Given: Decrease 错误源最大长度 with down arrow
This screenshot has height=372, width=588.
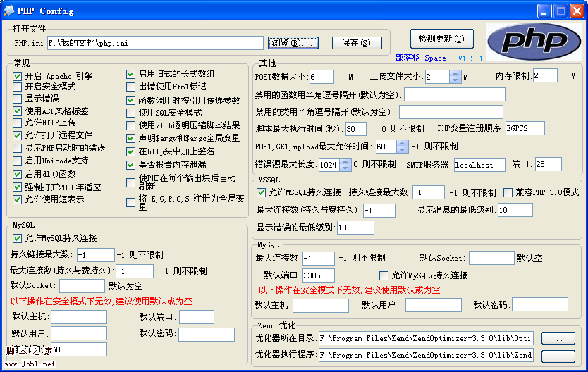Looking at the screenshot, I should pos(345,168).
